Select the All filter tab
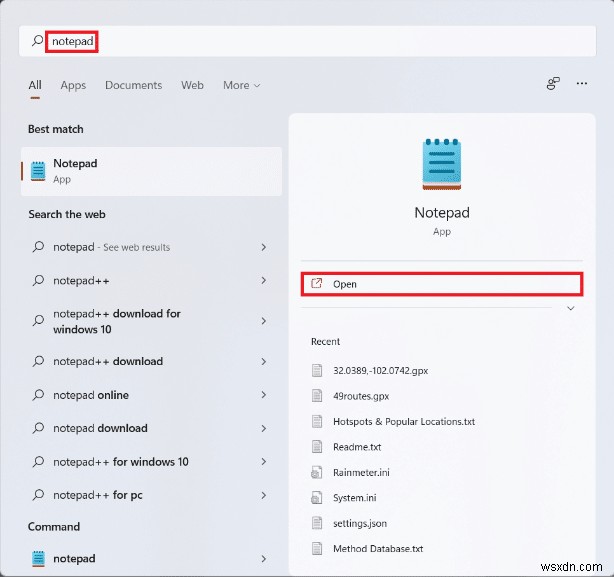 click(x=35, y=85)
